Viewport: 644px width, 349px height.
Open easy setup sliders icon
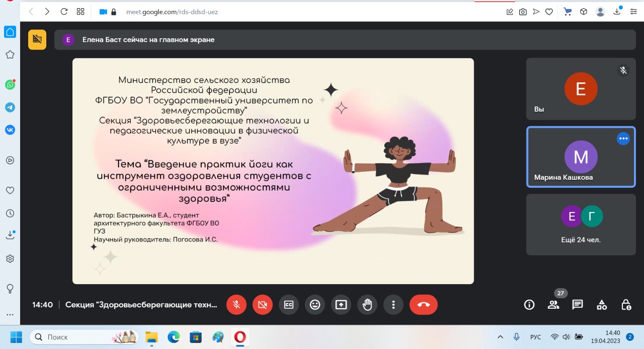point(634,12)
